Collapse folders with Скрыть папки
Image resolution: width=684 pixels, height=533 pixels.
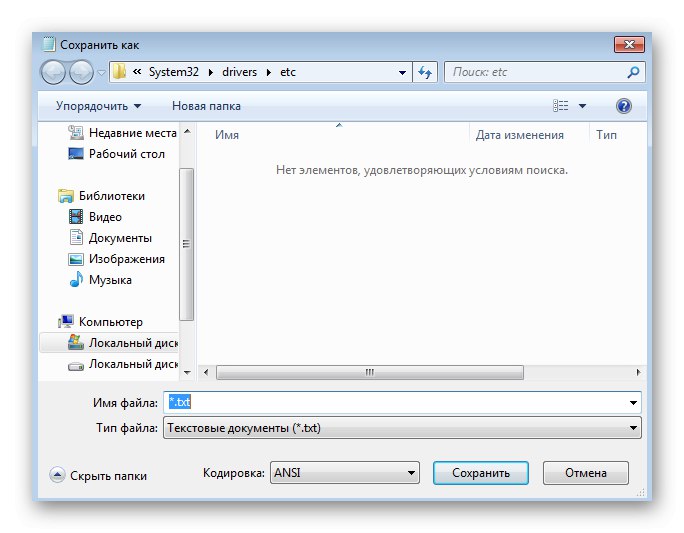click(99, 475)
